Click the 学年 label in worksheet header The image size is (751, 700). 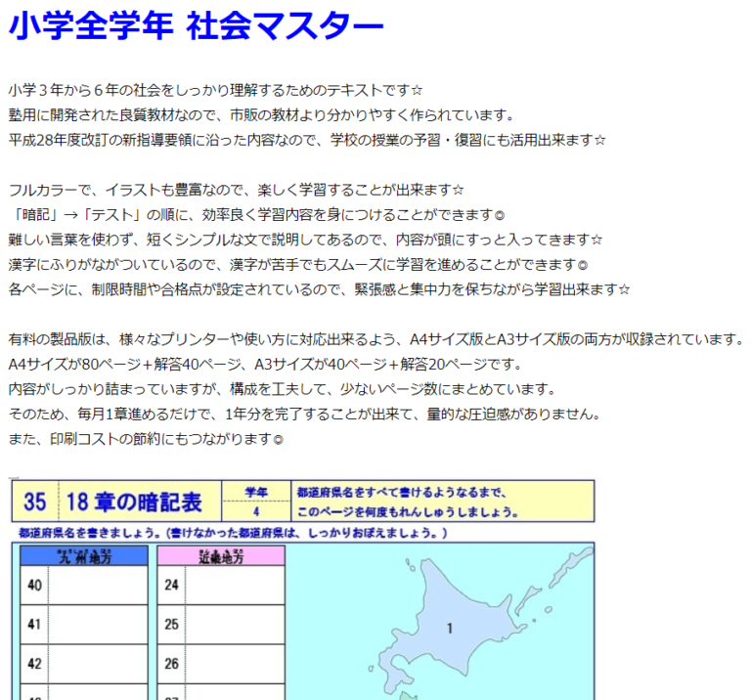point(256,492)
